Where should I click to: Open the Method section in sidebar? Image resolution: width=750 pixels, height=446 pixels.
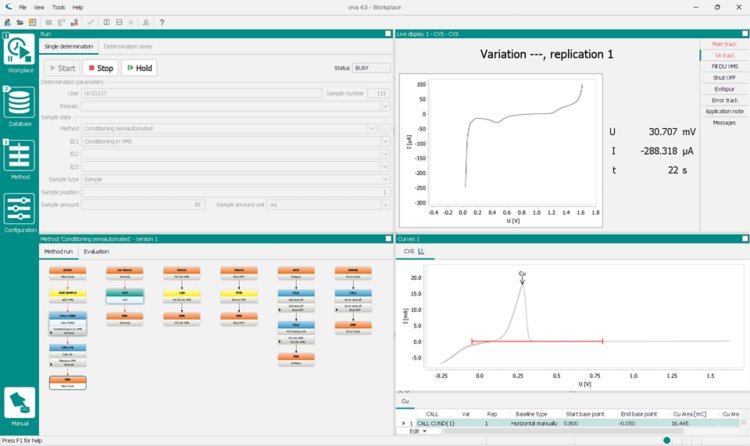tap(19, 159)
